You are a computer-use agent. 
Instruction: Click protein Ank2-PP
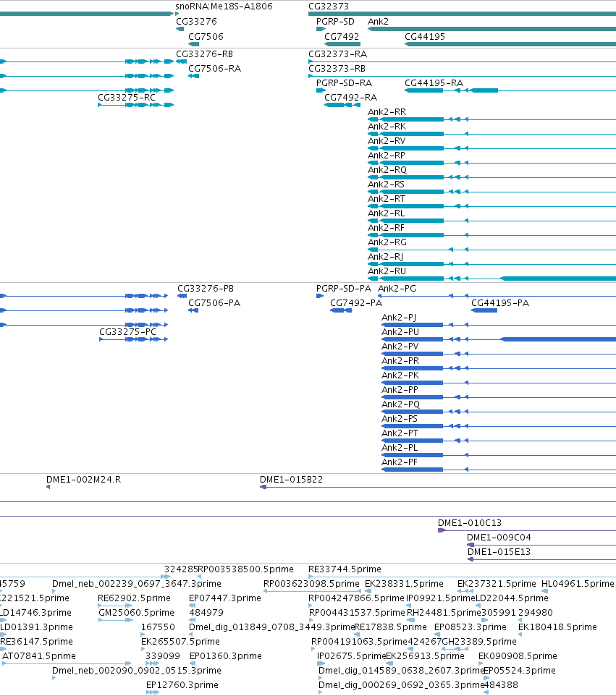click(400, 390)
